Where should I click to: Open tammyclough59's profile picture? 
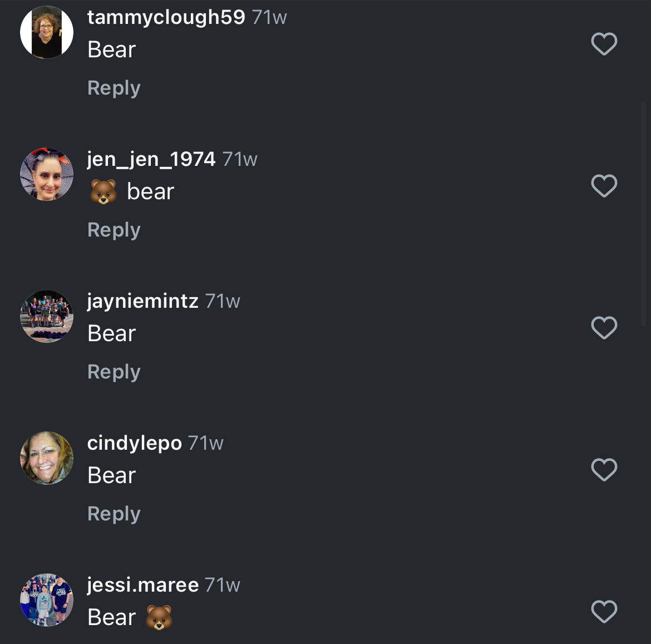(x=47, y=32)
